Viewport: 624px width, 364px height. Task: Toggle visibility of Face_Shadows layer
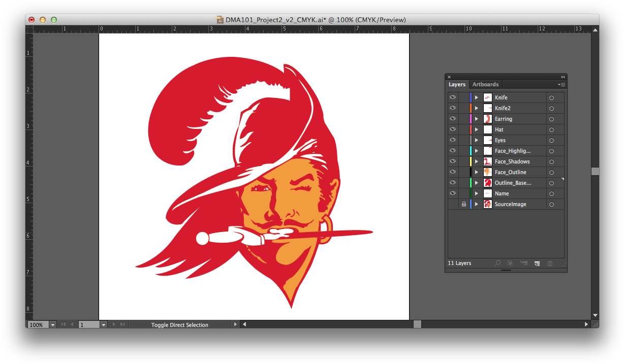click(x=452, y=161)
